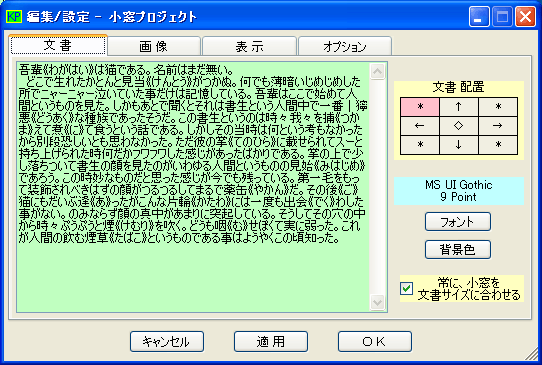Select down arrow alignment cell

[x=459, y=144]
